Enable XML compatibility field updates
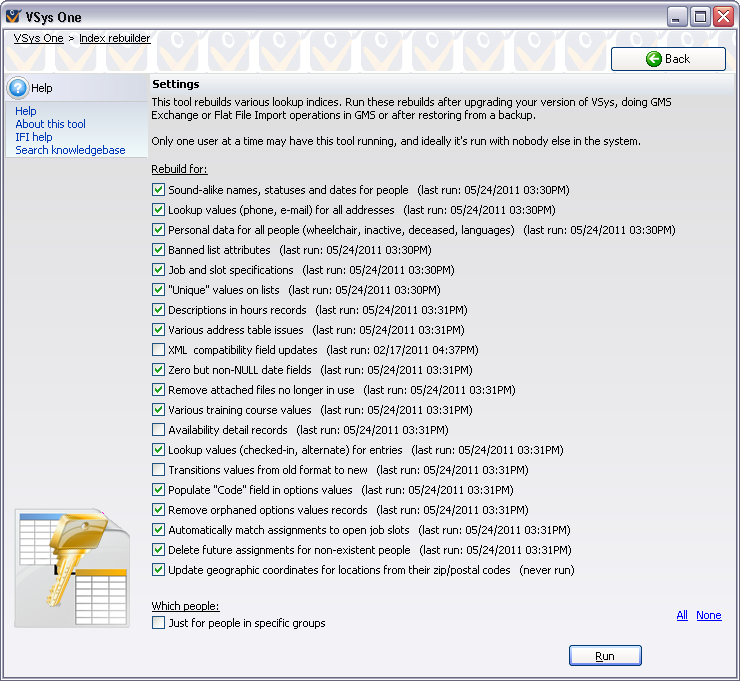This screenshot has height=681, width=740. [x=158, y=350]
